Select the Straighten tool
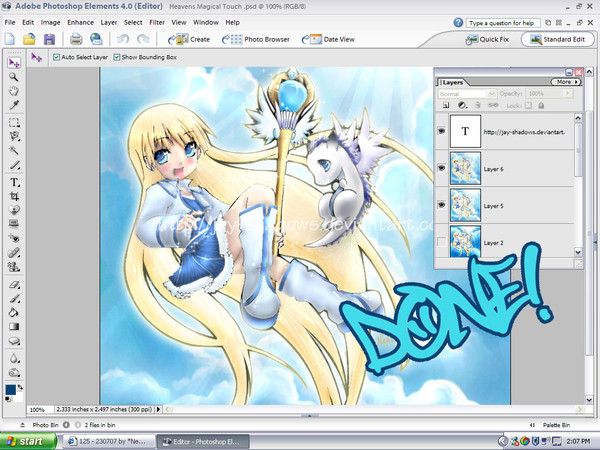 14,223
